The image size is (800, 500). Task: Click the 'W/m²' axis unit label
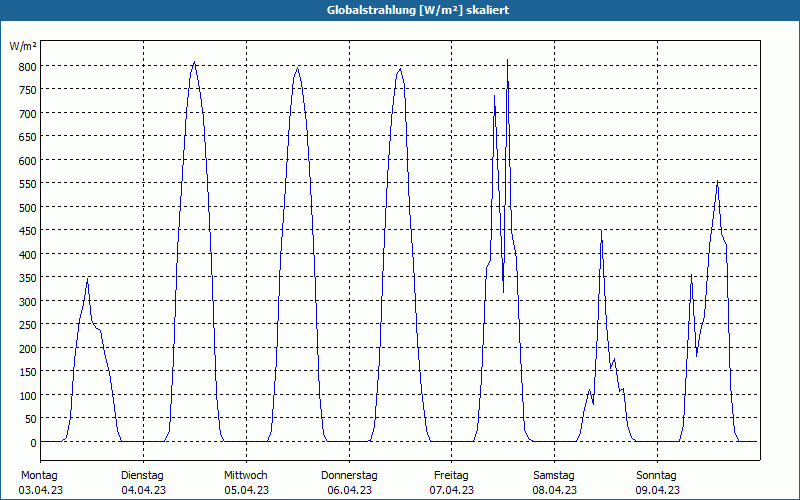click(23, 46)
